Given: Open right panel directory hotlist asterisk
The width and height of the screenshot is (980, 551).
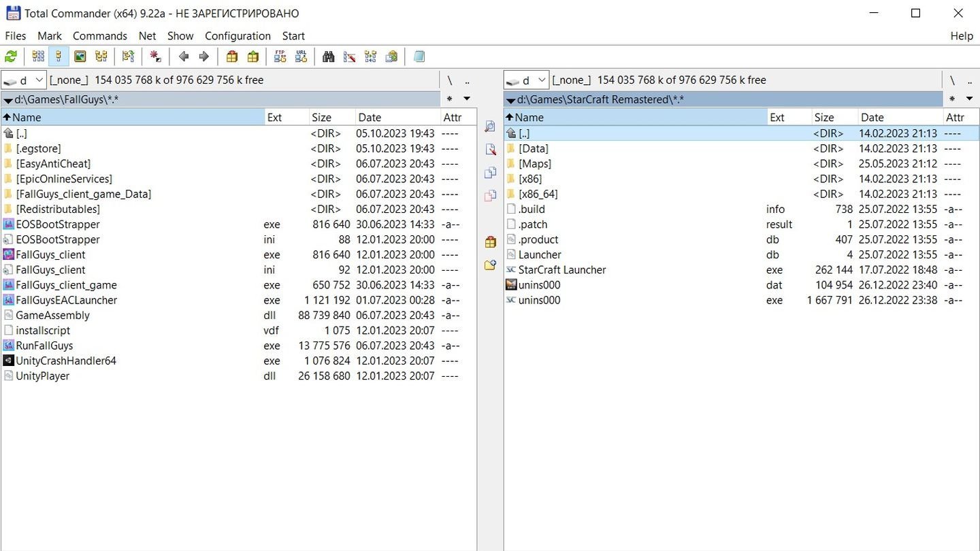Looking at the screenshot, I should (x=952, y=99).
